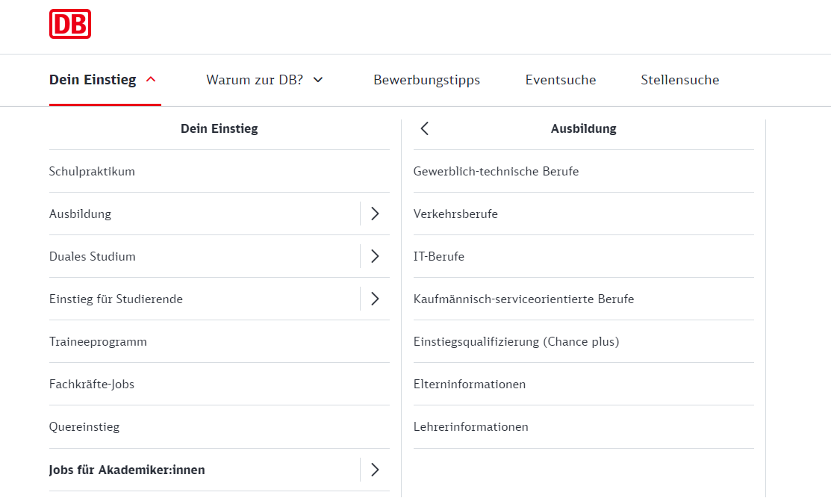This screenshot has height=504, width=831.
Task: Expand the Duales Studium submenu chevron
Action: 375,256
